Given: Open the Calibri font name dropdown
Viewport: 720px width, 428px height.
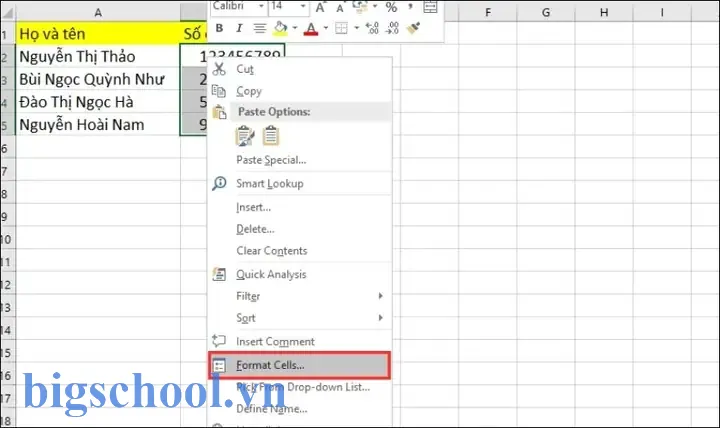Looking at the screenshot, I should [x=261, y=6].
